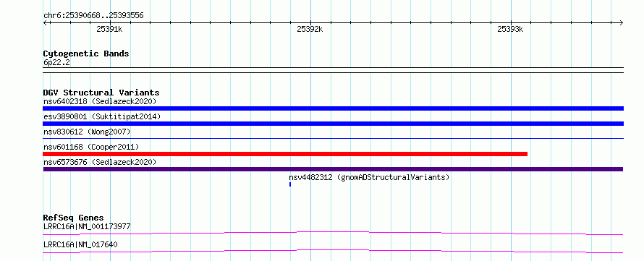The height and width of the screenshot is (261, 644).
Task: Click the left arrowhead of the ruler
Action: pyautogui.click(x=45, y=23)
